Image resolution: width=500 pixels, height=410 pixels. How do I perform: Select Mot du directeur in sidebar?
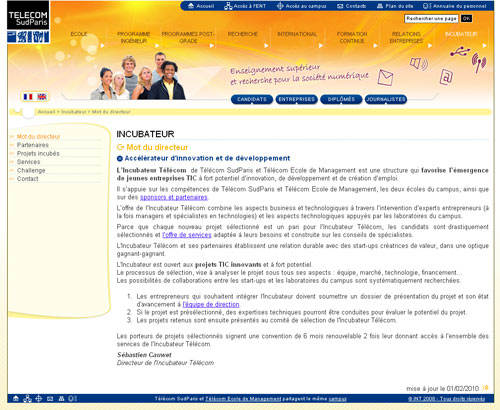click(39, 137)
